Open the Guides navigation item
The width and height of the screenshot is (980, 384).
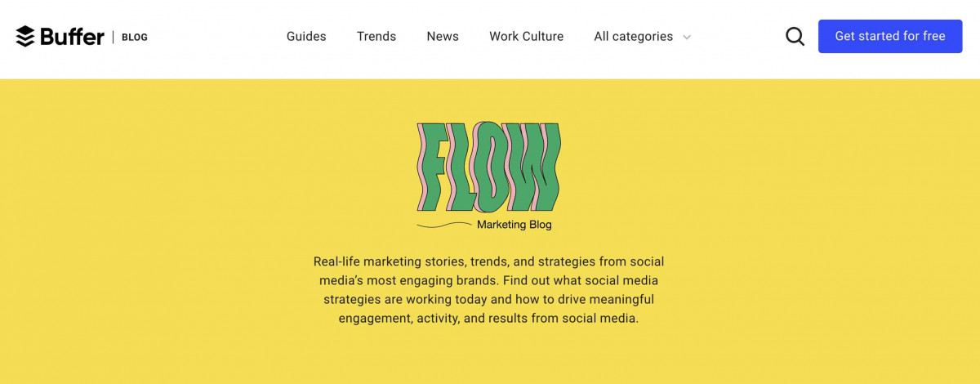306,36
